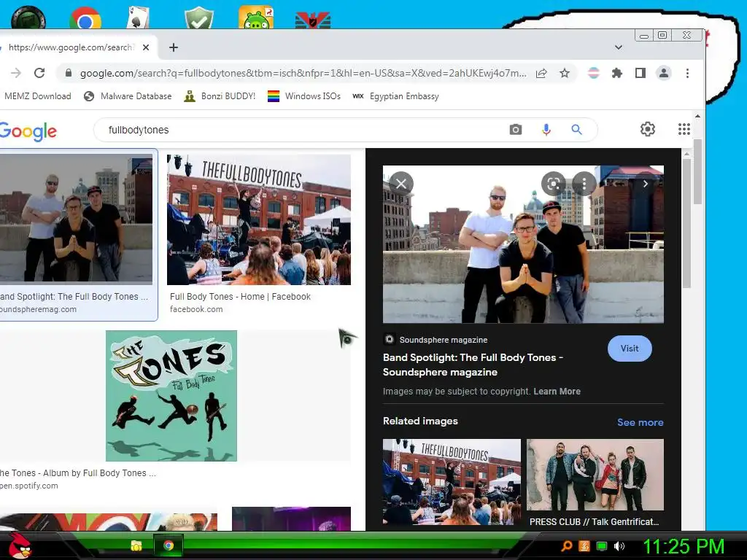747x560 pixels.
Task: Click the green monitor tray icon
Action: [602, 546]
